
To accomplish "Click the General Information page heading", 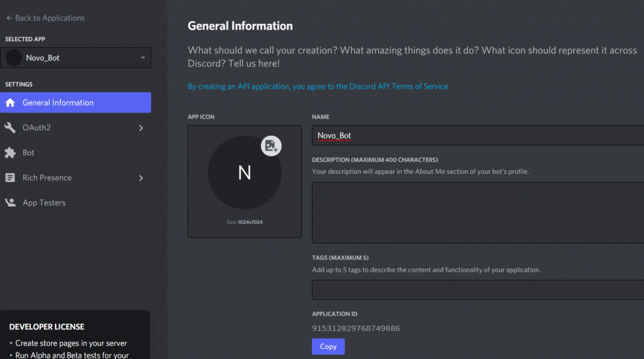I will (240, 26).
